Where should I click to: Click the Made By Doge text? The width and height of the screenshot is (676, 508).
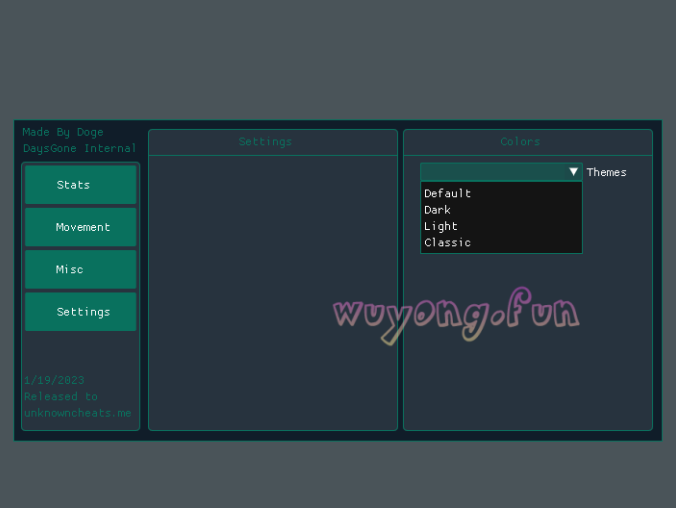pos(63,132)
